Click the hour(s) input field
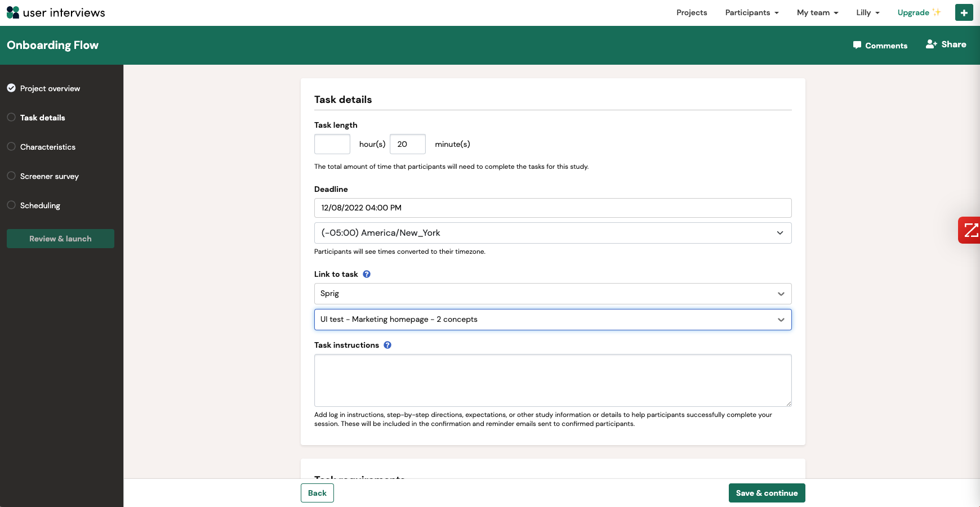This screenshot has width=980, height=507. pos(332,144)
